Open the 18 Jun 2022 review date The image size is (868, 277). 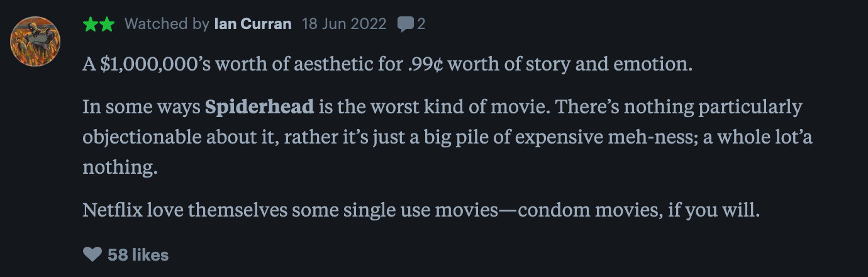[344, 24]
